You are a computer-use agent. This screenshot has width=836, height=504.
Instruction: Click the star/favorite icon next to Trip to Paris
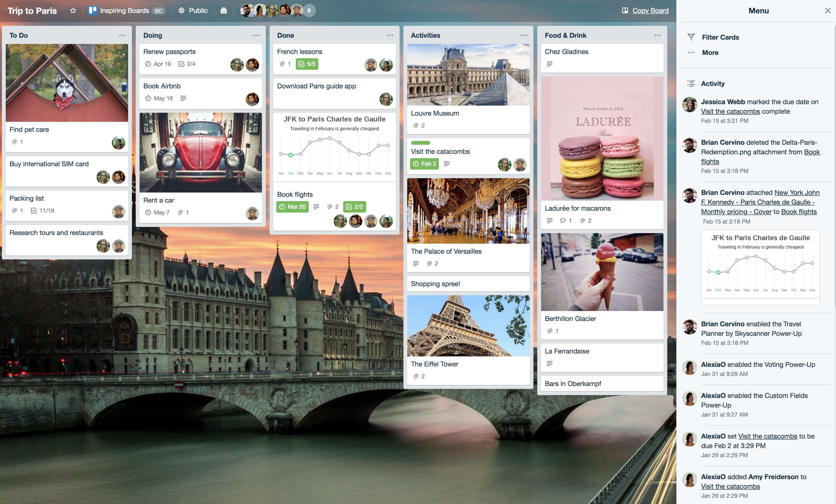click(72, 10)
